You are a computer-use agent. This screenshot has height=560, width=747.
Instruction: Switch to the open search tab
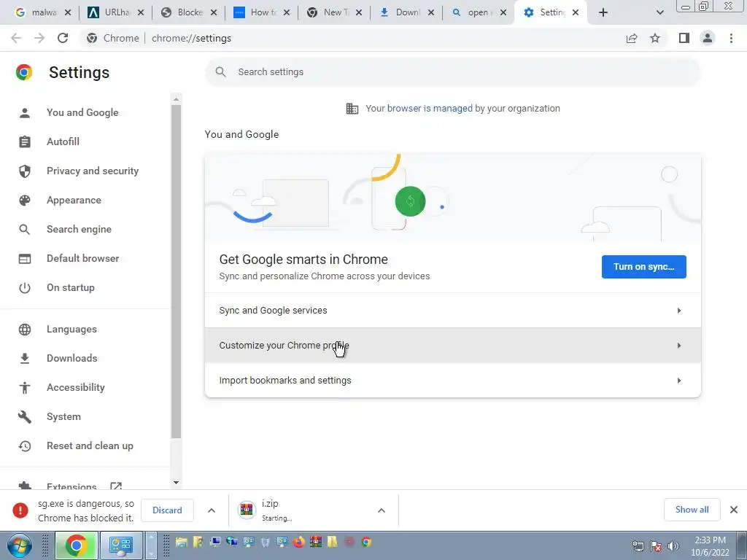tap(473, 12)
